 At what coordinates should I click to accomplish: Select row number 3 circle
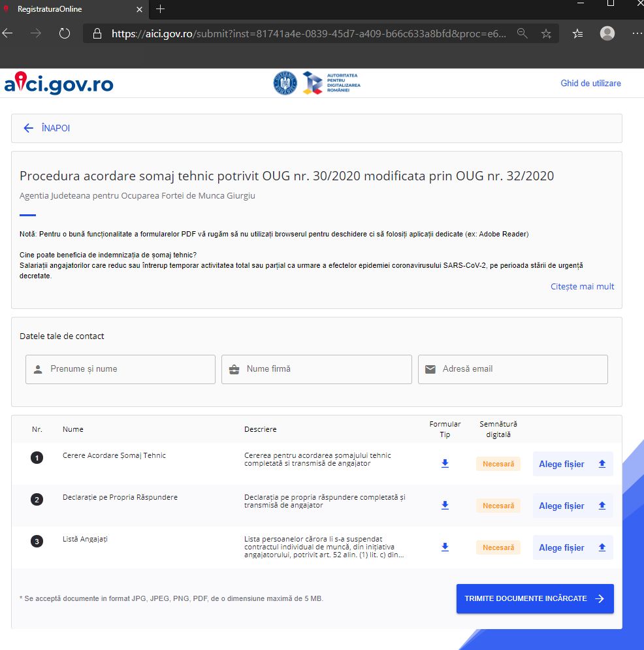coord(37,542)
